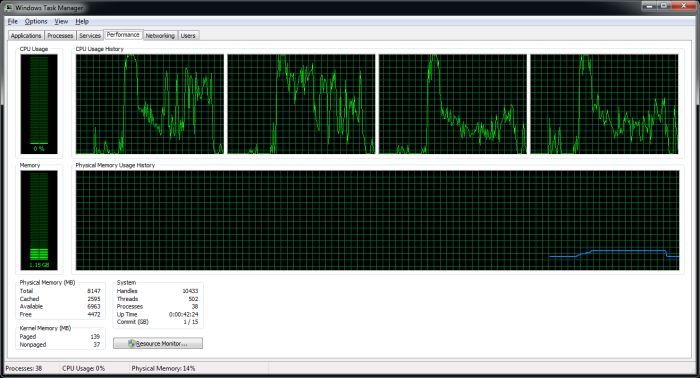Switch to the Applications tab
The height and width of the screenshot is (378, 700).
[x=26, y=36]
